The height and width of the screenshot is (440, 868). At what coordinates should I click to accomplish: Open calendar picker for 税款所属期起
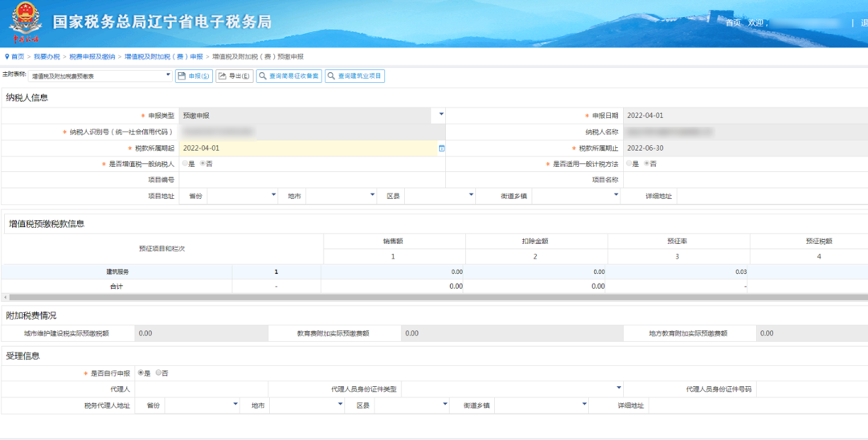tap(441, 149)
